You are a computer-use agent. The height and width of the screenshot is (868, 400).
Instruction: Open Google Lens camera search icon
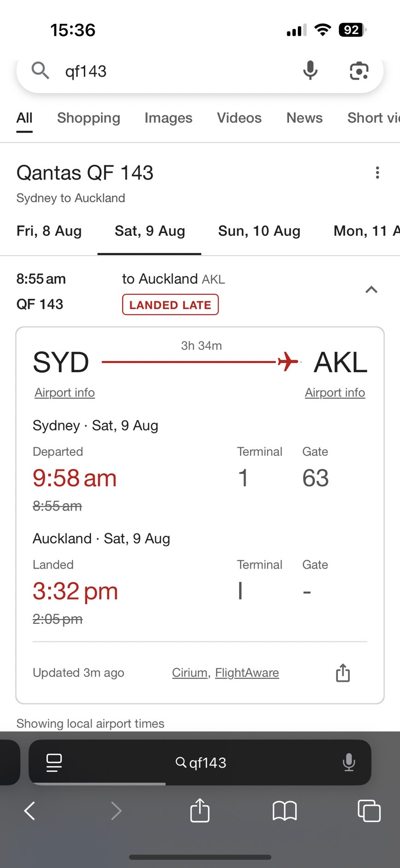359,71
